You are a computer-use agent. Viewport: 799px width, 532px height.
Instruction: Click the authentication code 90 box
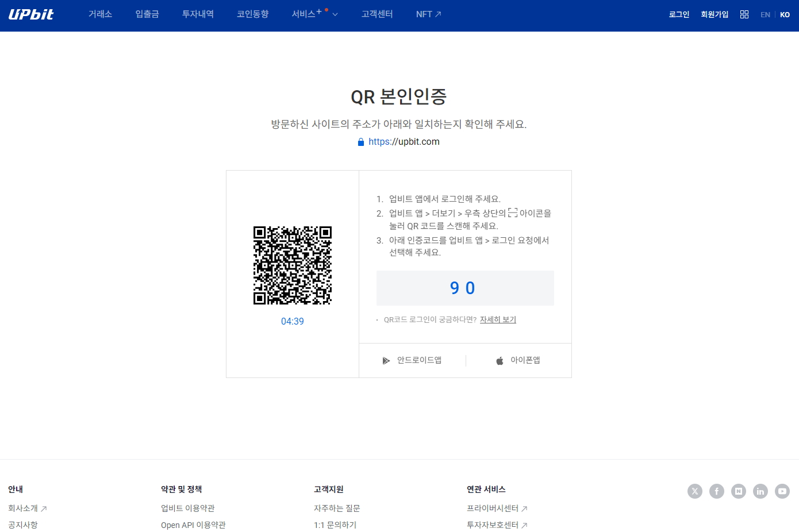click(x=465, y=288)
